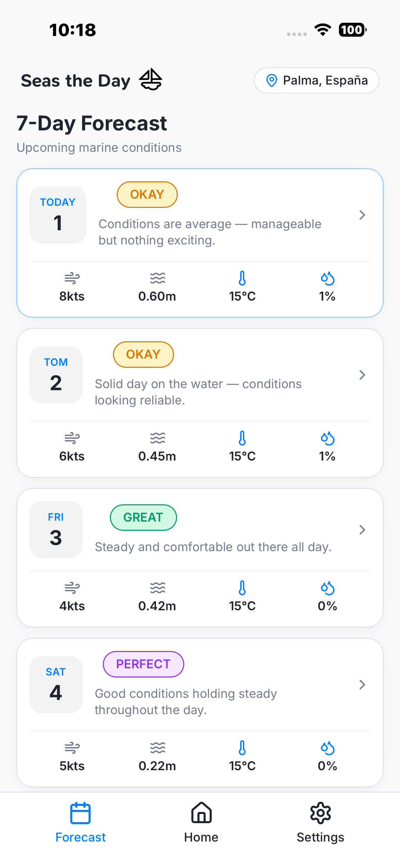The width and height of the screenshot is (400, 868).
Task: Tap Saturday's wind speed icon
Action: coord(72,748)
